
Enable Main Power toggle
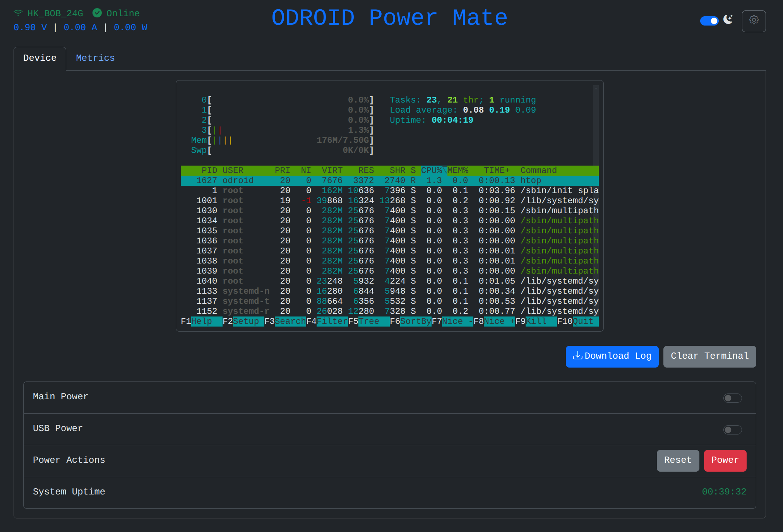[732, 398]
